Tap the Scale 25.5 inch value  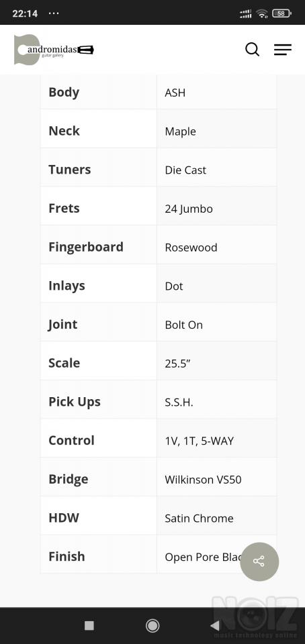point(177,363)
